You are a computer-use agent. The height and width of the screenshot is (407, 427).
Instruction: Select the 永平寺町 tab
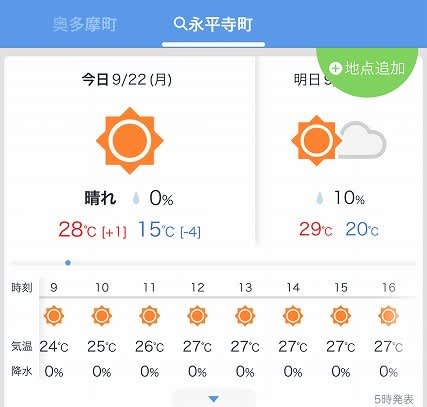[x=213, y=24]
